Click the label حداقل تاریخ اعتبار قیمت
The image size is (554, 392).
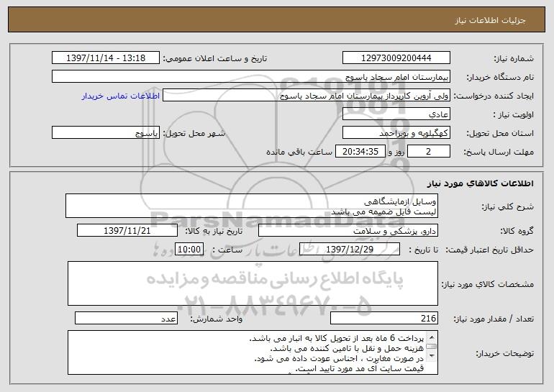(x=489, y=250)
